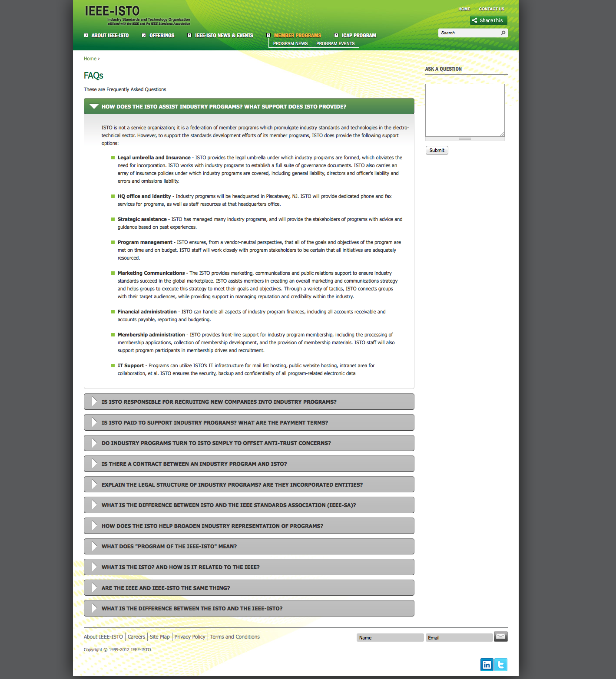Open IEEE-ISTO News & Events menu

tap(224, 36)
